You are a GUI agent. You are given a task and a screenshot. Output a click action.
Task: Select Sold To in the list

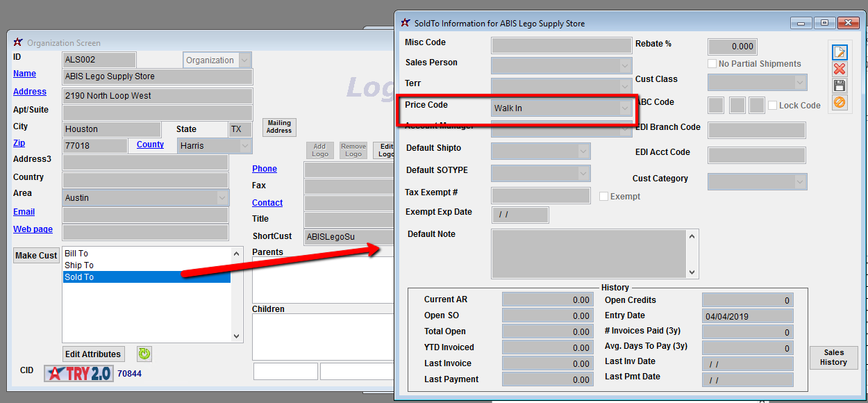click(146, 277)
